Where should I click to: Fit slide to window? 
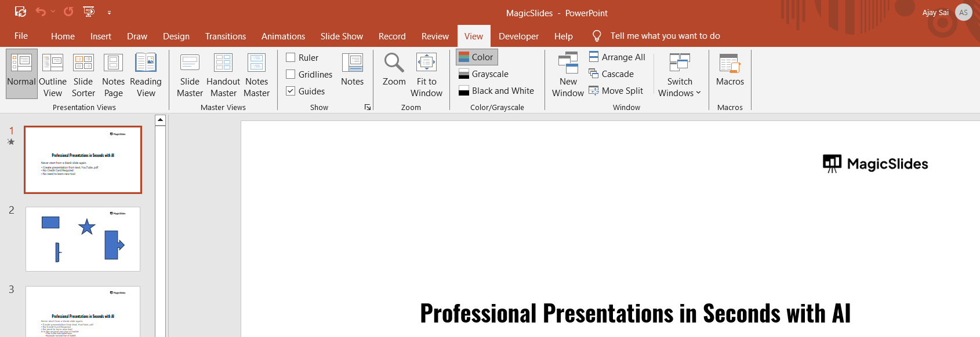(426, 75)
